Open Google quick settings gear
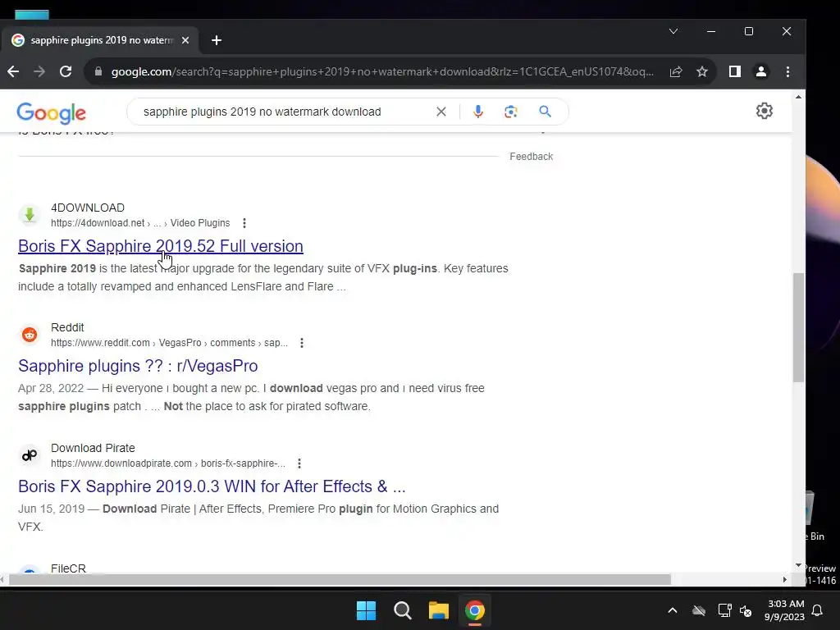 point(764,111)
